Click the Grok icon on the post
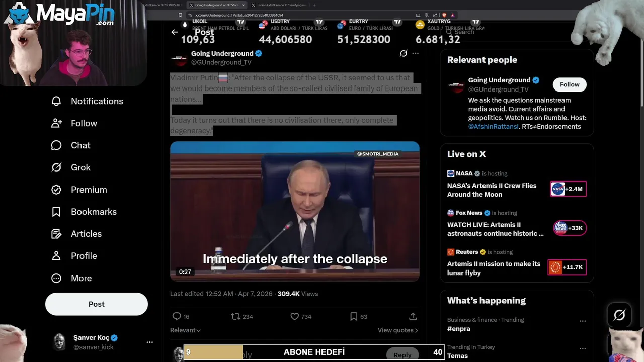 coord(404,53)
